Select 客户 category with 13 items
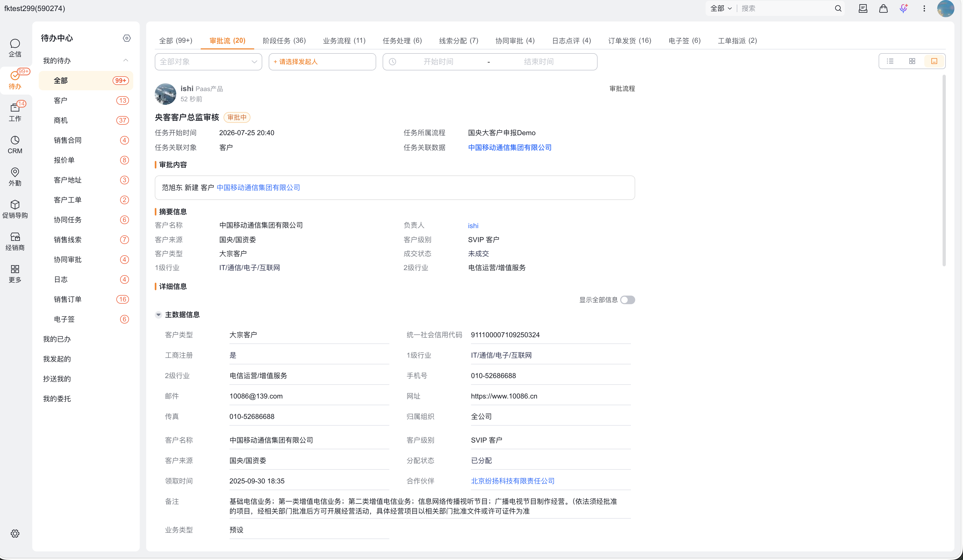 [x=86, y=100]
